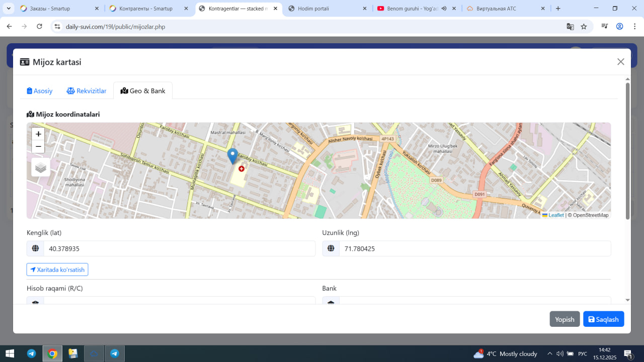Show hidden system tray icons

click(550, 353)
